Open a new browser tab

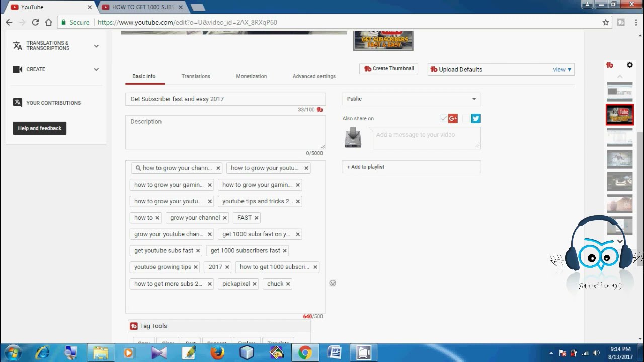point(198,7)
